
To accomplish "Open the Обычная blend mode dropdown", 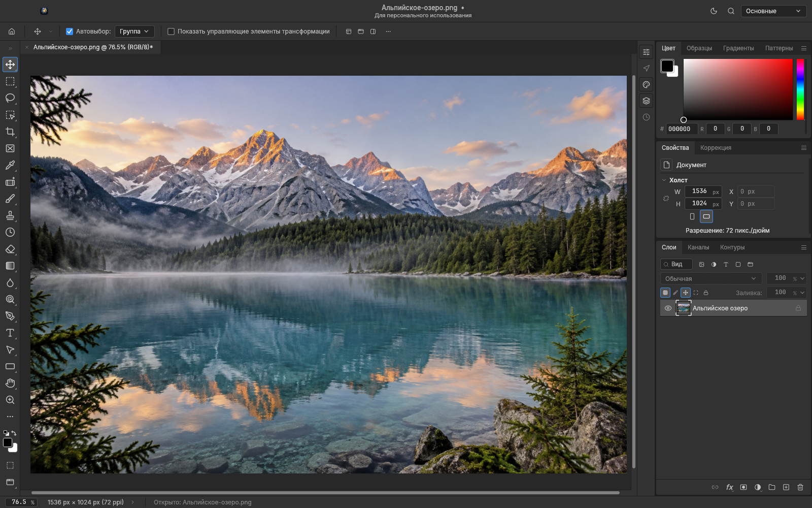I will 710,278.
